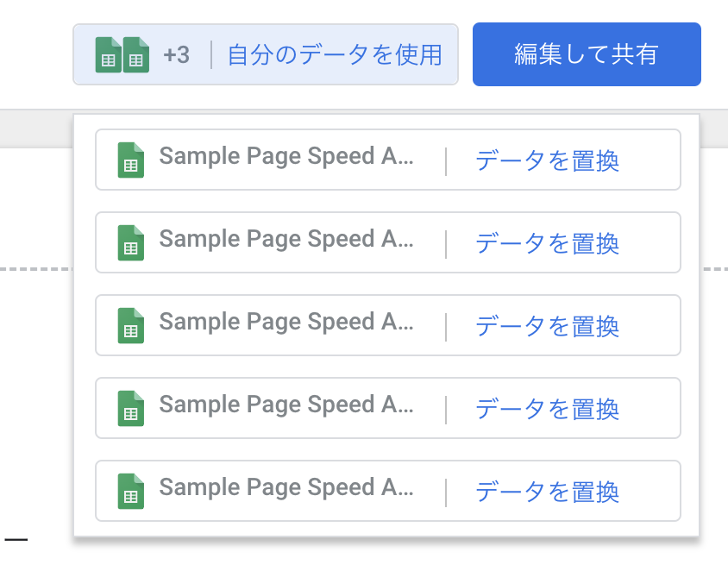Click the second row's green Sheets icon
This screenshot has height=571, width=728.
(x=130, y=243)
